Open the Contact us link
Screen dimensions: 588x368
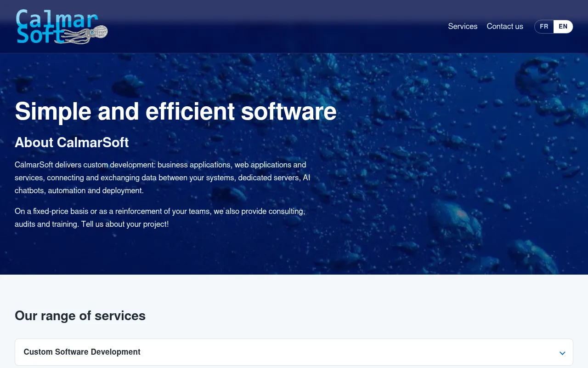(505, 26)
